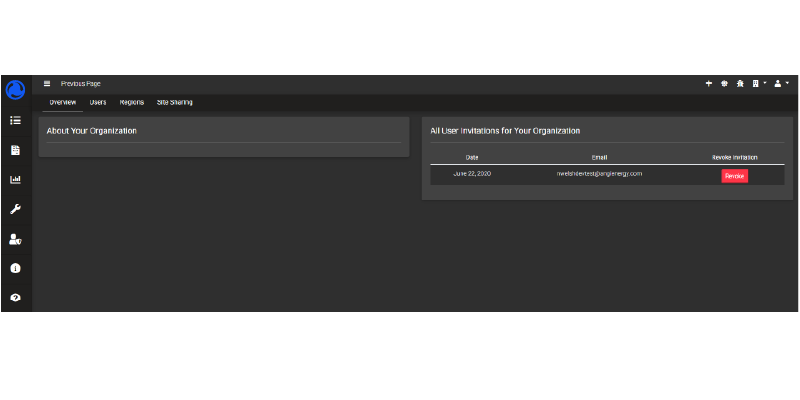Switch to the Regions tab

132,102
